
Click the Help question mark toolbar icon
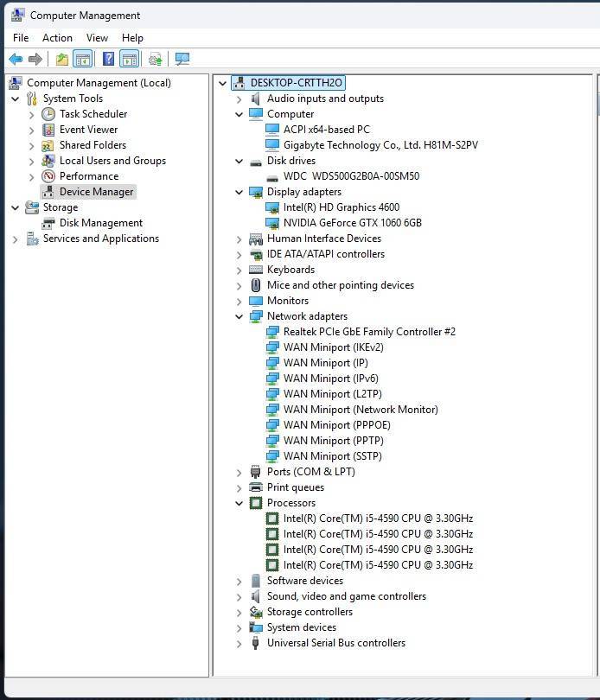(108, 59)
